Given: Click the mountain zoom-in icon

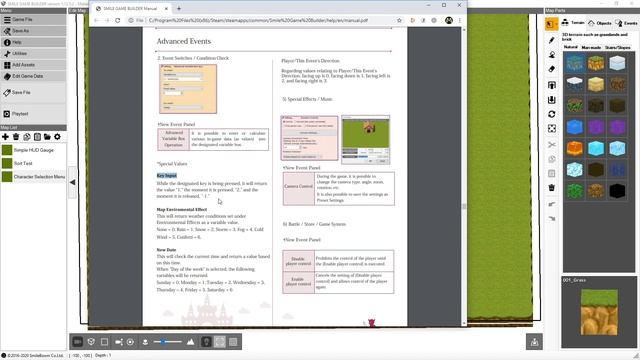Looking at the screenshot, I should [x=190, y=342].
